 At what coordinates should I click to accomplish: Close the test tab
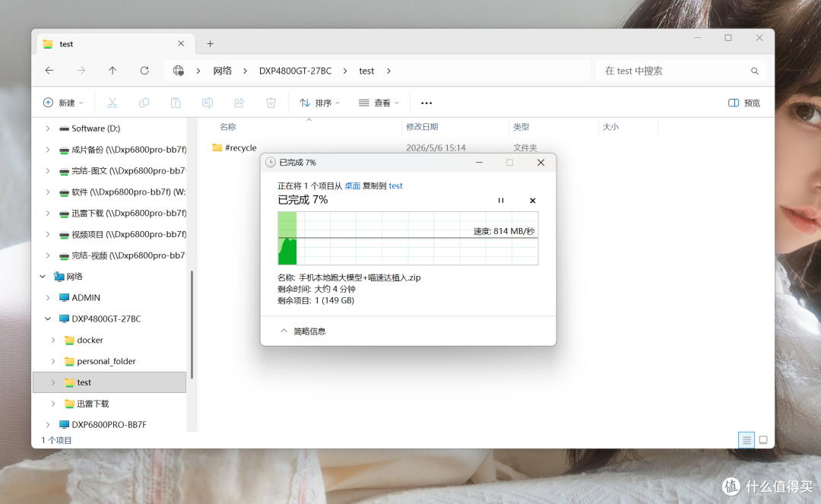[181, 43]
